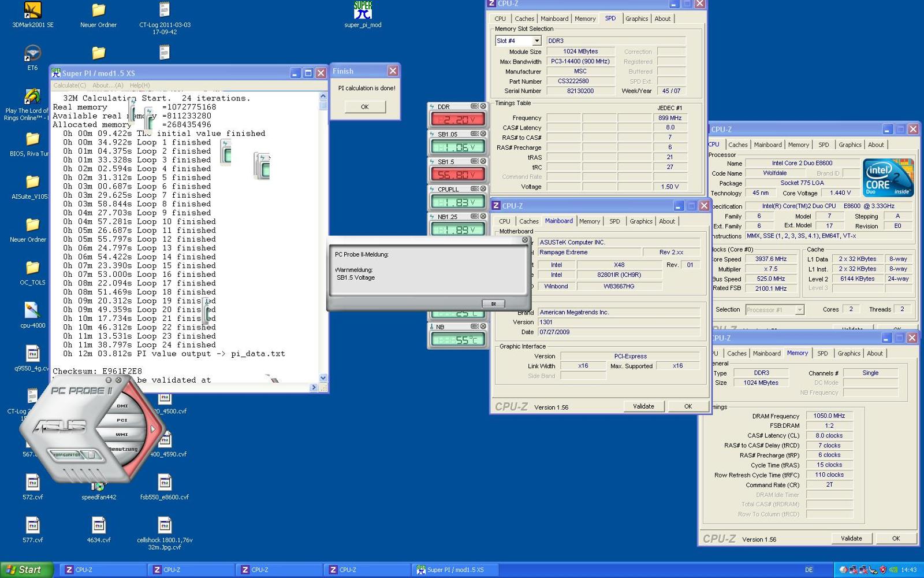Viewport: 924px width, 578px height.
Task: Minimize PC Probe II main panel
Action: (x=109, y=380)
